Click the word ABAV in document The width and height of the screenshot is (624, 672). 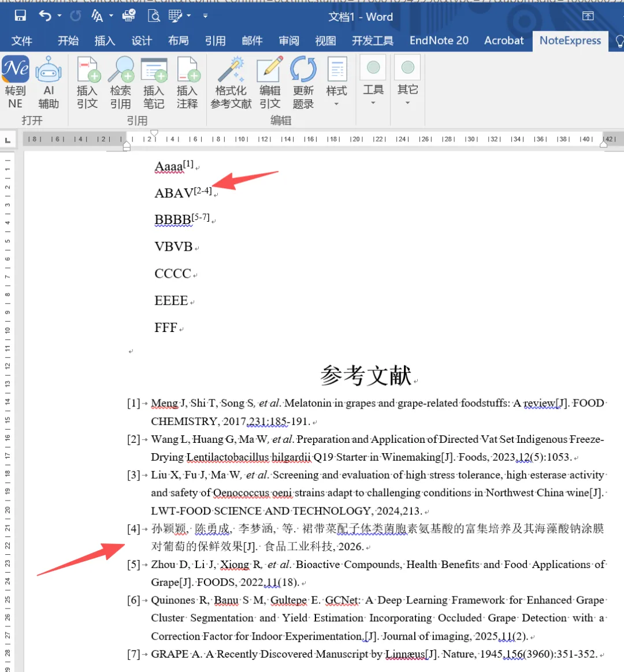pyautogui.click(x=174, y=193)
